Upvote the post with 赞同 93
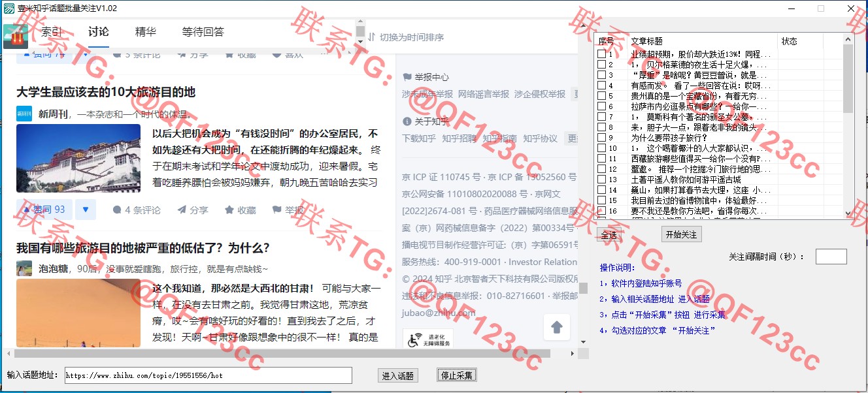The height and width of the screenshot is (393, 868). point(44,210)
